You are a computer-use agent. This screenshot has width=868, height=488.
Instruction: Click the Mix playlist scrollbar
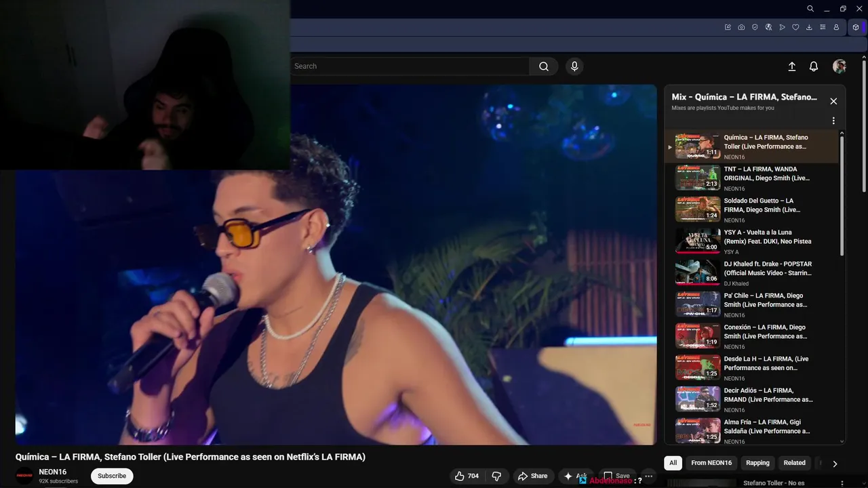pos(842,197)
